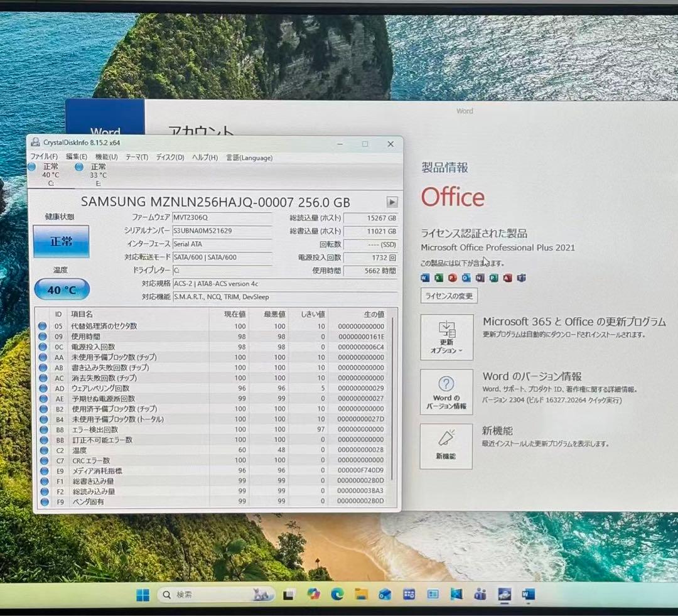678x616 pixels.
Task: Click power-on hours value 5662 時間
Action: coord(370,271)
